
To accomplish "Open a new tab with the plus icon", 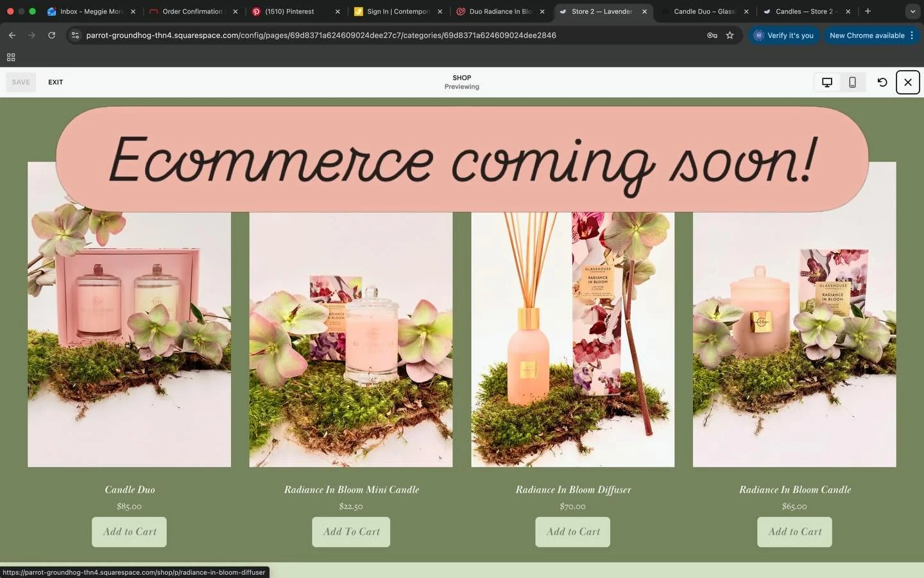I will pyautogui.click(x=868, y=11).
